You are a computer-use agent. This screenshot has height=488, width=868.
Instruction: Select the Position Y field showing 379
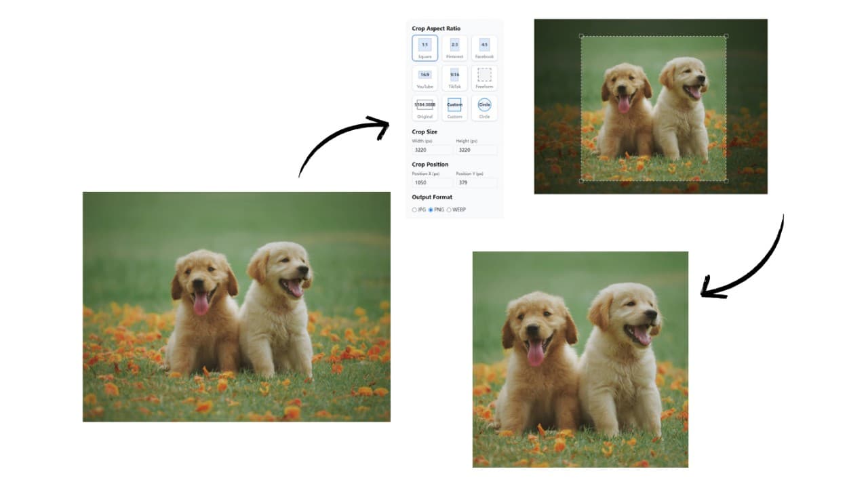click(x=475, y=182)
